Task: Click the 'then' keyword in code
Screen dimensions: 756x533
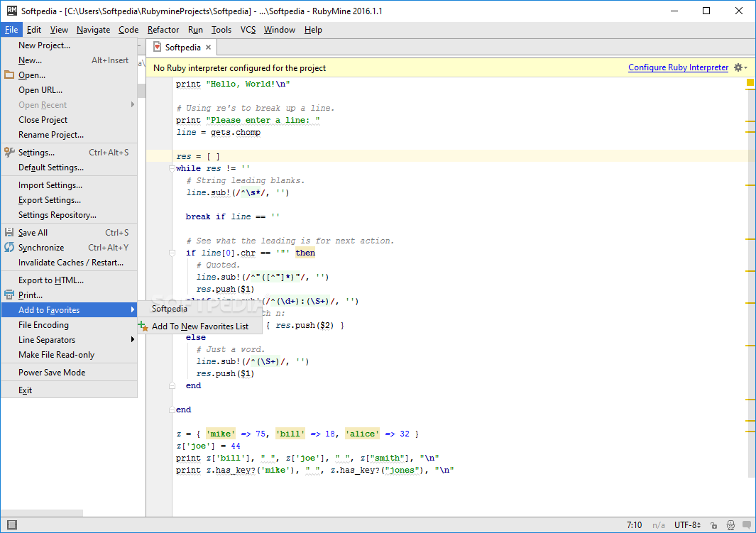Action: point(305,253)
